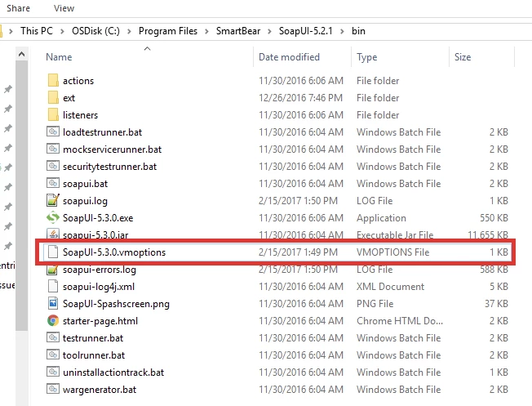Click the file name soapui-log4j.xml
Screen dimensions: 532x406
99,287
